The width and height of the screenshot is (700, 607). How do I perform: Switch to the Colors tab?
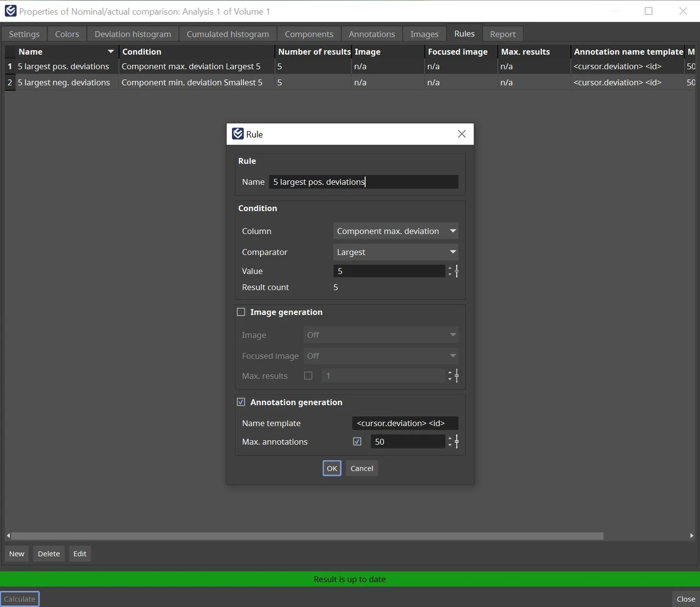click(67, 34)
